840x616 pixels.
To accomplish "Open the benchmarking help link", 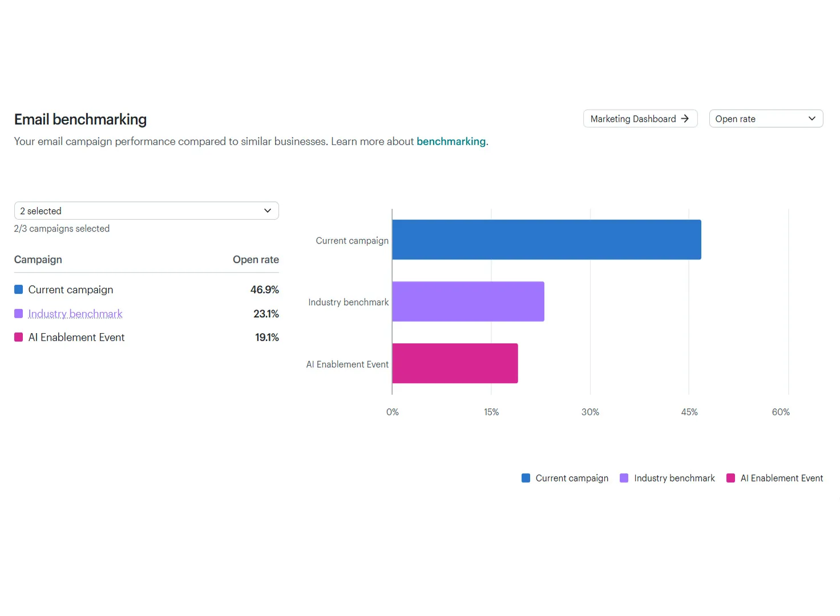I will coord(451,141).
